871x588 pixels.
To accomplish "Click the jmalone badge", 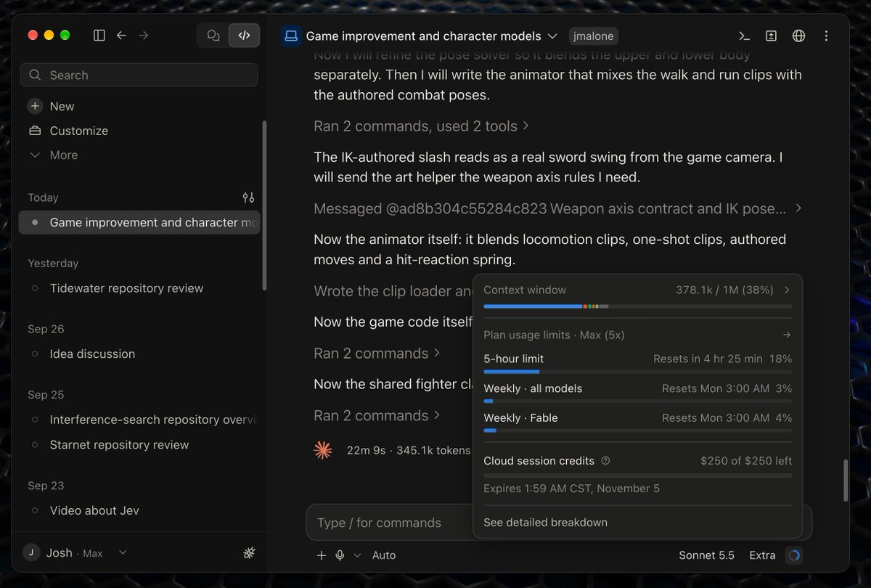I will pyautogui.click(x=594, y=36).
